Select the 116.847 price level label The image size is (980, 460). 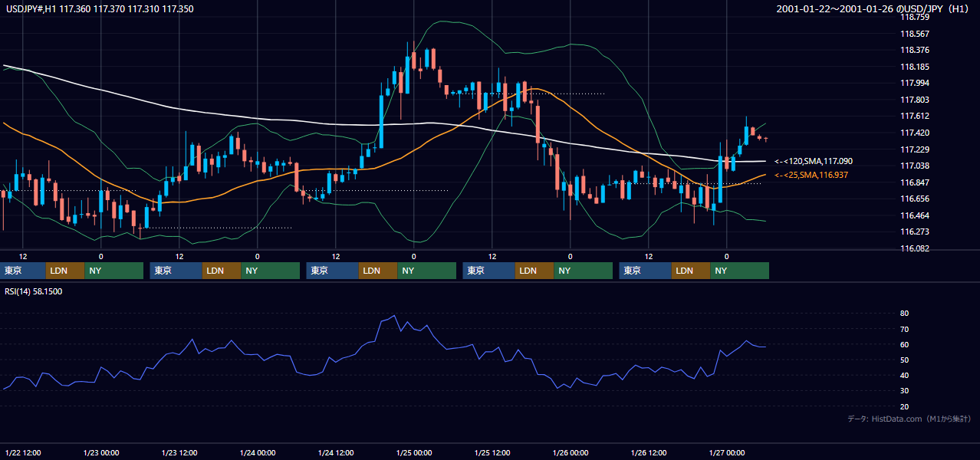[x=913, y=182]
